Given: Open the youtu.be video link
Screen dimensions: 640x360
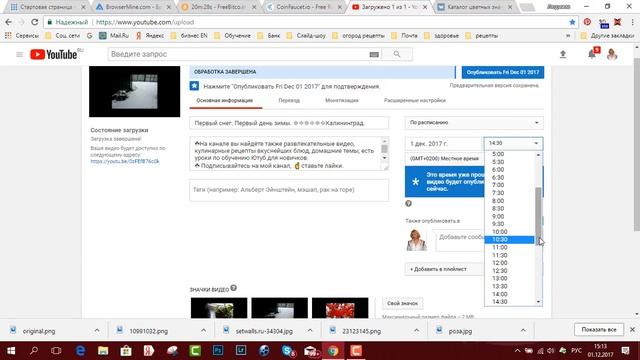Looking at the screenshot, I should 125,161.
